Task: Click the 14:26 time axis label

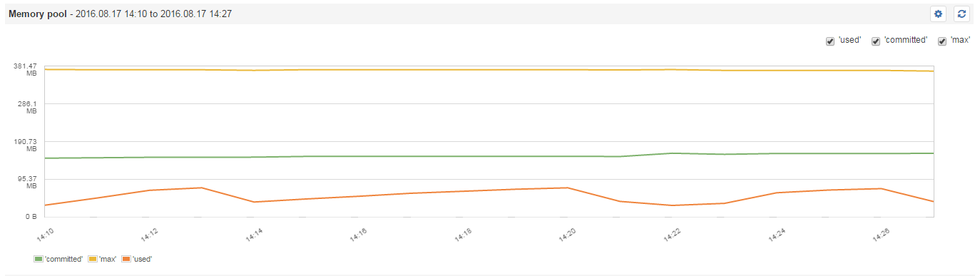Action: 879,234
